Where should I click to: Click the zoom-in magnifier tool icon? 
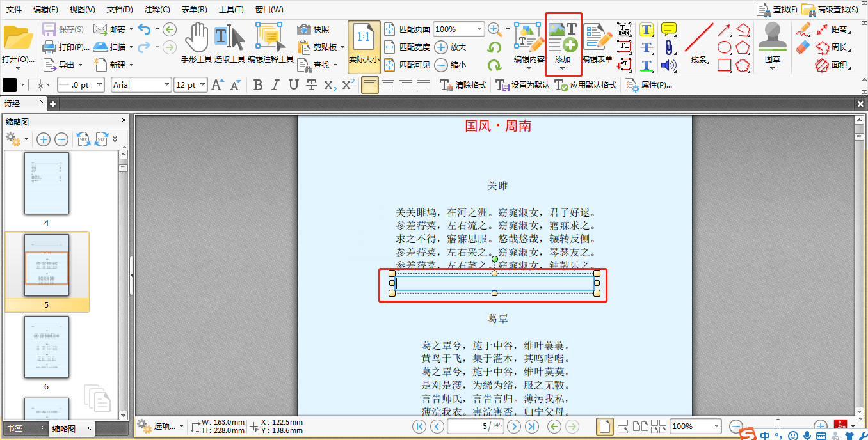click(494, 29)
